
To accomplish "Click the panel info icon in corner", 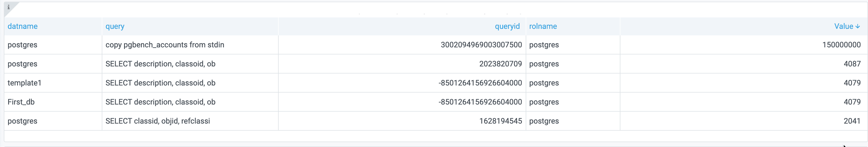I will click(8, 7).
